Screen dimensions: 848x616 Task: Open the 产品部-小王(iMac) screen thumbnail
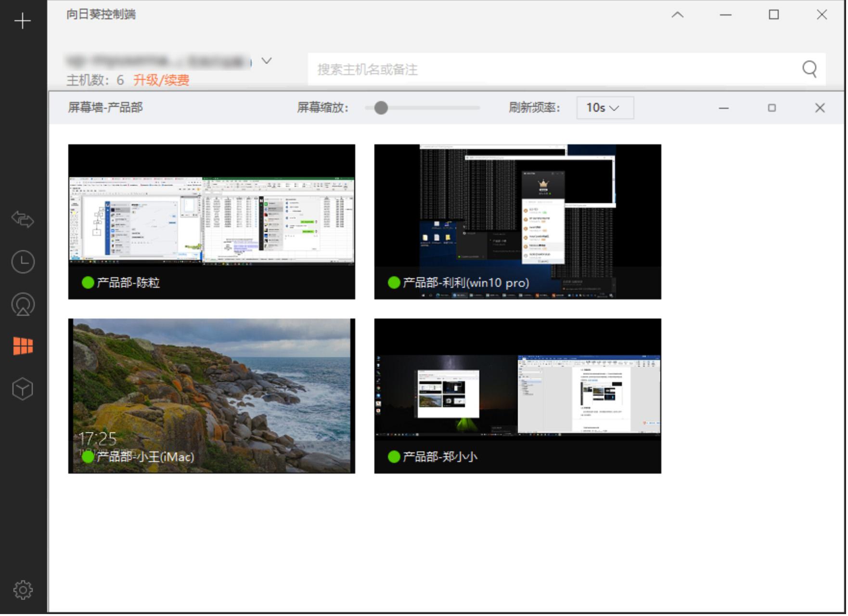212,397
